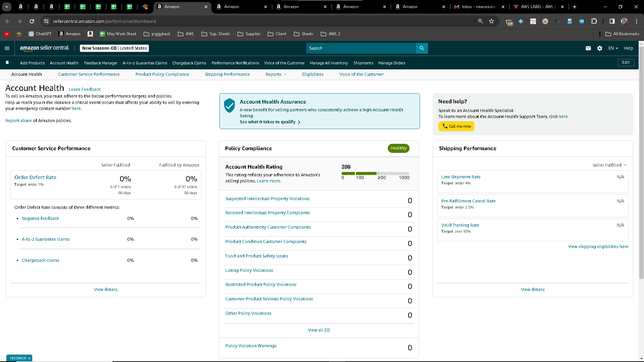The width and height of the screenshot is (644, 362).
Task: Open the tab search dropdown arrow
Action: pyautogui.click(x=7, y=7)
